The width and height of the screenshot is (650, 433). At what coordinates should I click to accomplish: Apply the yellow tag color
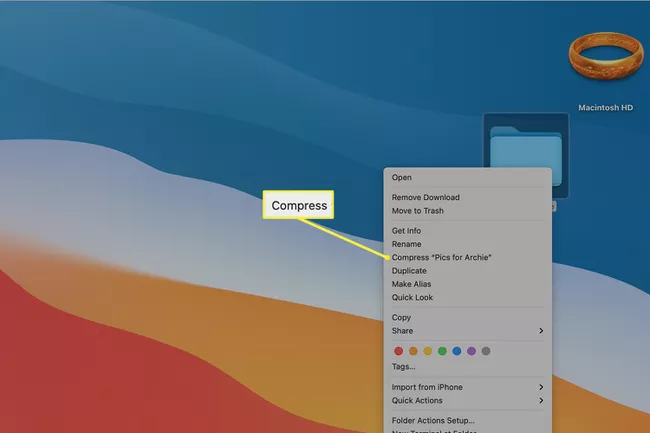pos(428,351)
